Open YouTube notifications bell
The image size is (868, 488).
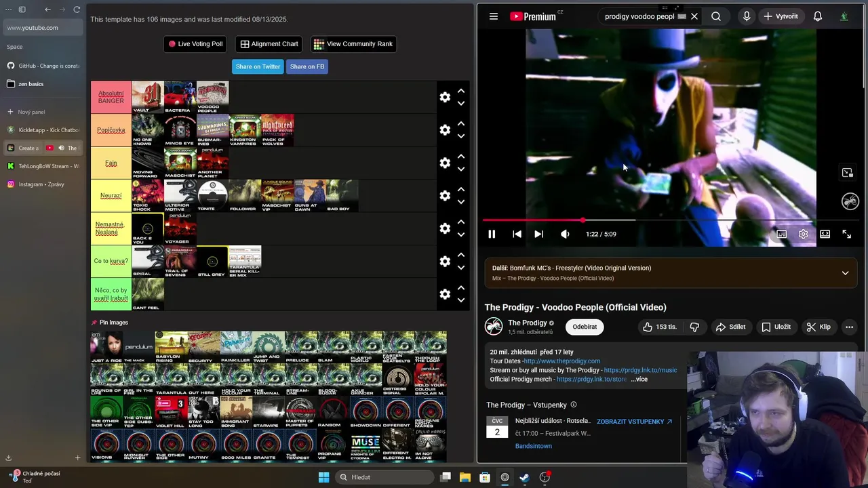tap(818, 16)
